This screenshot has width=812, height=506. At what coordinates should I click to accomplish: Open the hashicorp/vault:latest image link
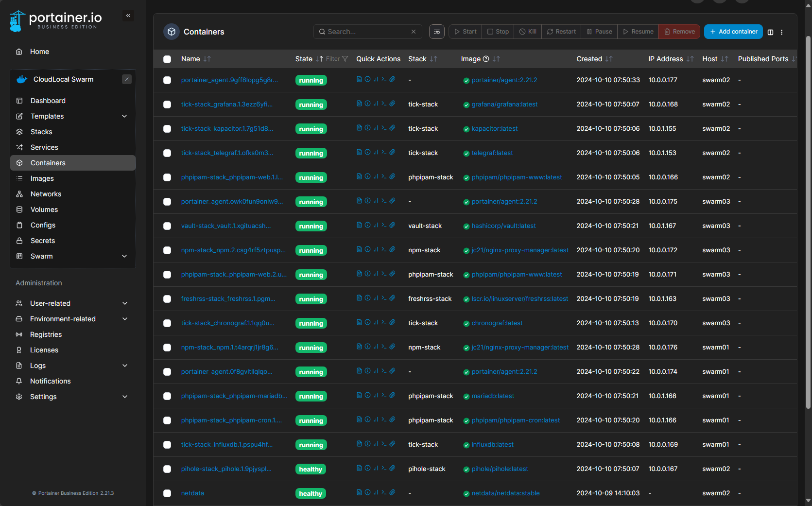(503, 226)
